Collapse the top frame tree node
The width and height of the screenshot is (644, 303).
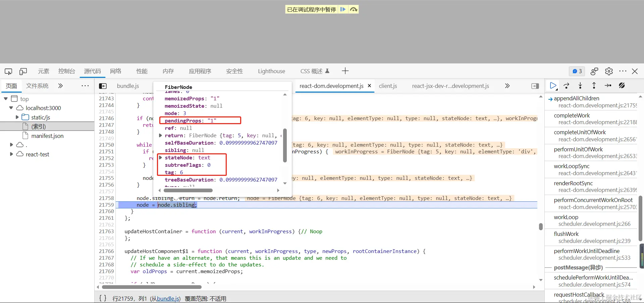coord(6,99)
